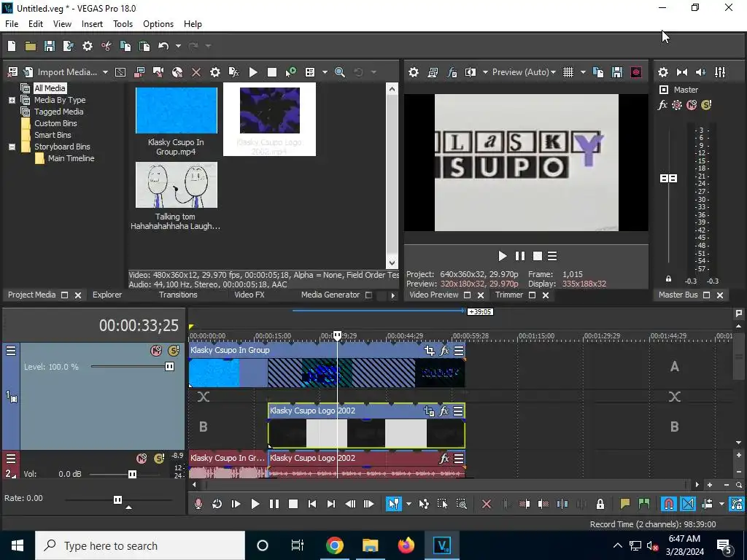Play from start in transport bar

[236, 504]
